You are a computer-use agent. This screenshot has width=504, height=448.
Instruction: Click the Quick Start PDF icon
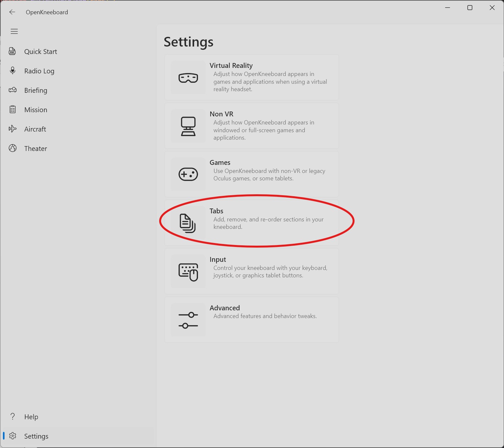[x=12, y=51]
